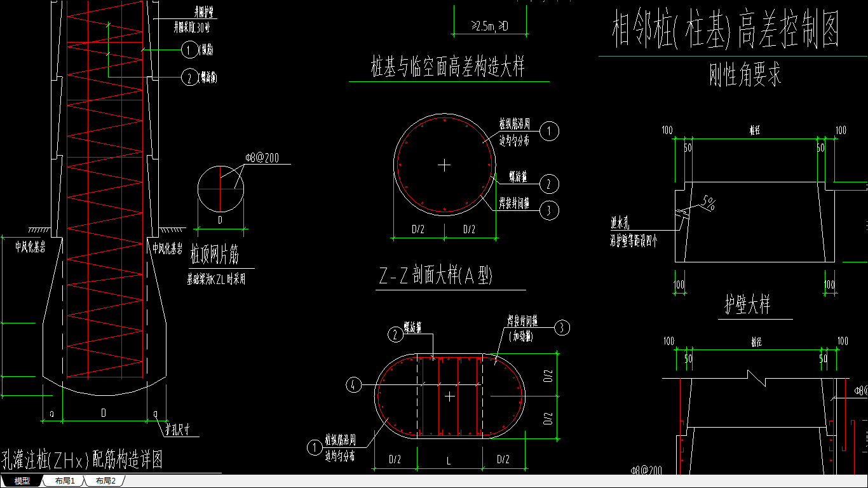Select the 刚性角要求 subtitle text

(745, 74)
